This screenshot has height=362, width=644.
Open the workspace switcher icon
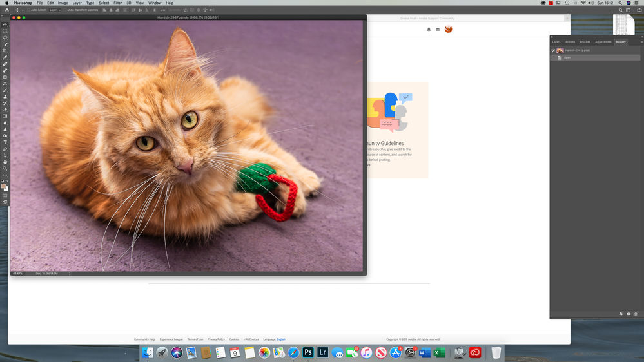tap(629, 10)
